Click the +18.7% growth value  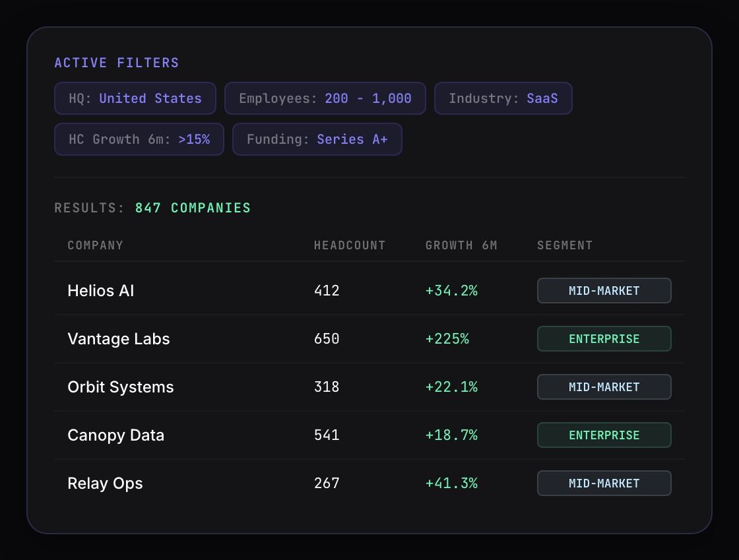click(451, 435)
